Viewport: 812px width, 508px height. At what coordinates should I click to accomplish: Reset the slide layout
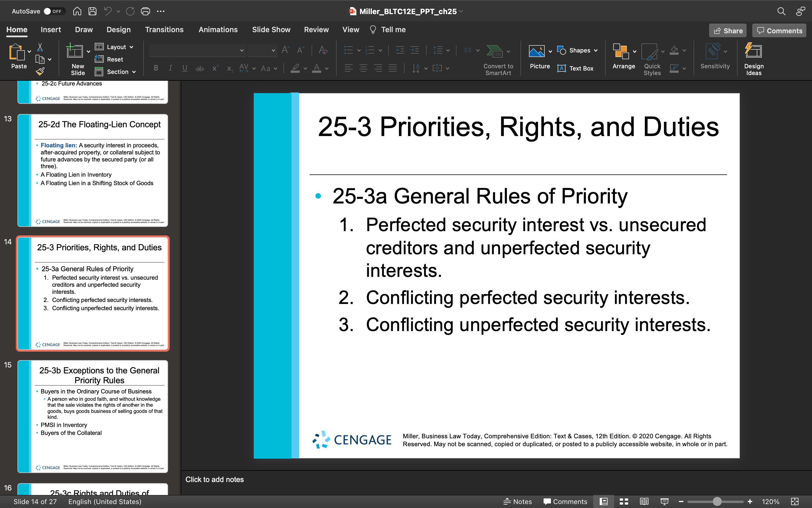pos(109,59)
